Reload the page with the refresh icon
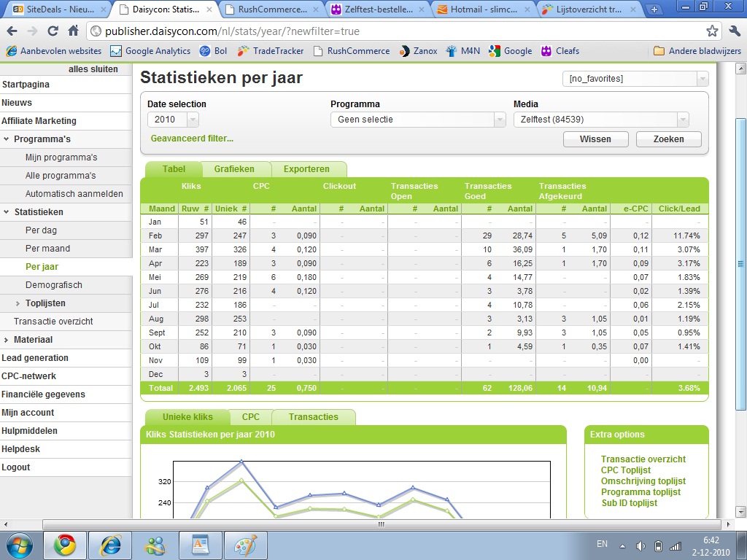The height and width of the screenshot is (560, 747). pyautogui.click(x=53, y=31)
